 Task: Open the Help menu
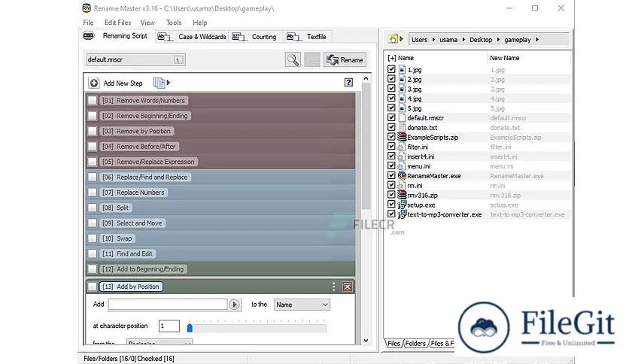click(200, 23)
